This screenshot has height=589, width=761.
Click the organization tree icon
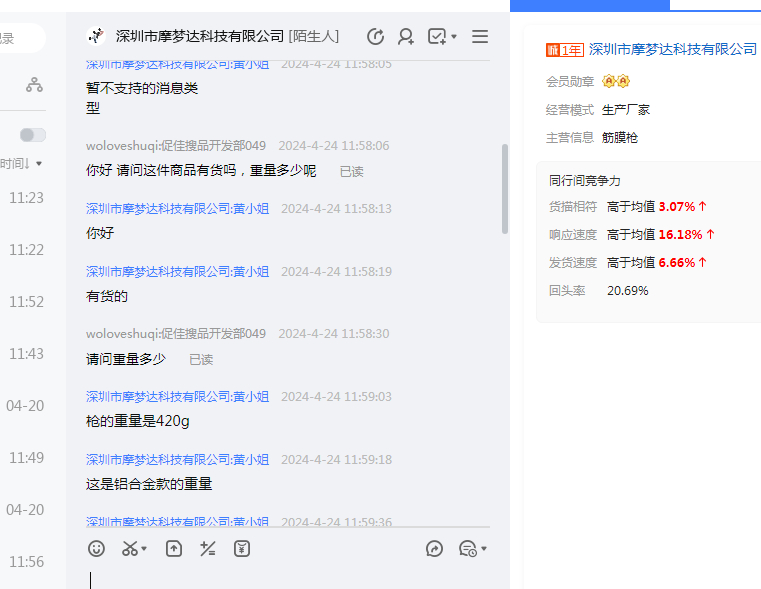34,85
